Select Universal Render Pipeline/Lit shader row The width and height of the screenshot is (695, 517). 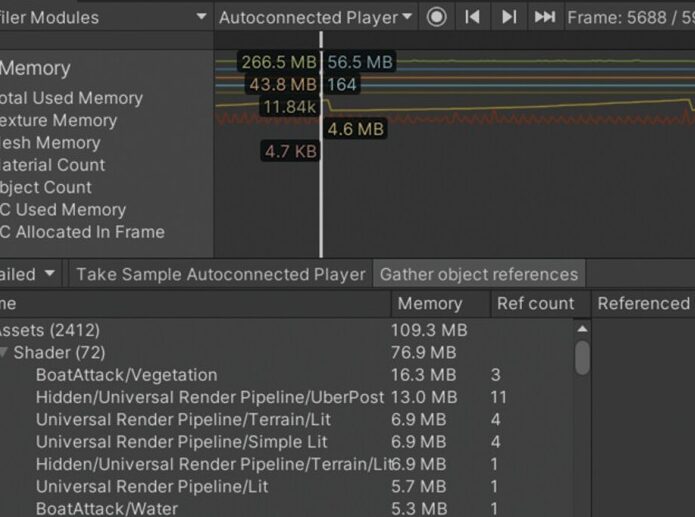tap(286, 486)
